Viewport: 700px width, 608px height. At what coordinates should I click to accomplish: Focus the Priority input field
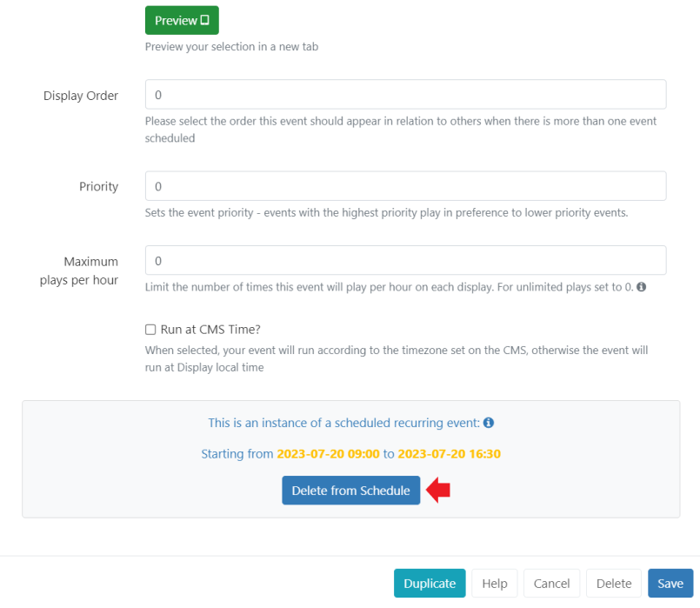[405, 186]
